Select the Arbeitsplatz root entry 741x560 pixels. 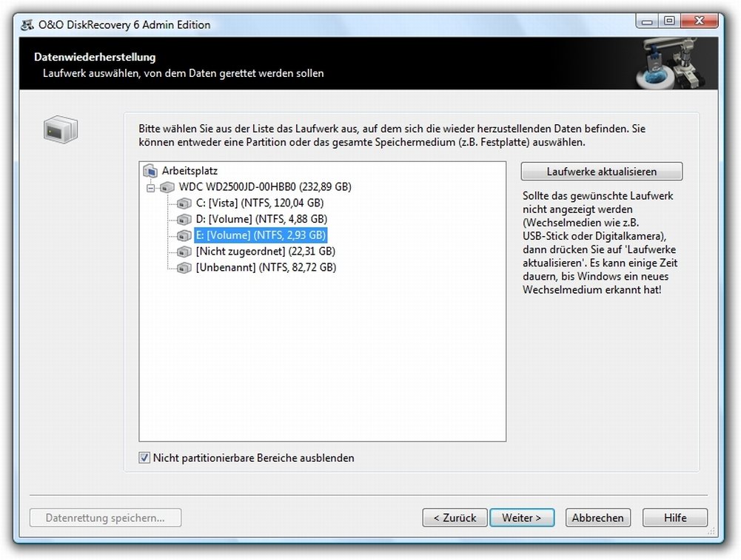click(190, 170)
